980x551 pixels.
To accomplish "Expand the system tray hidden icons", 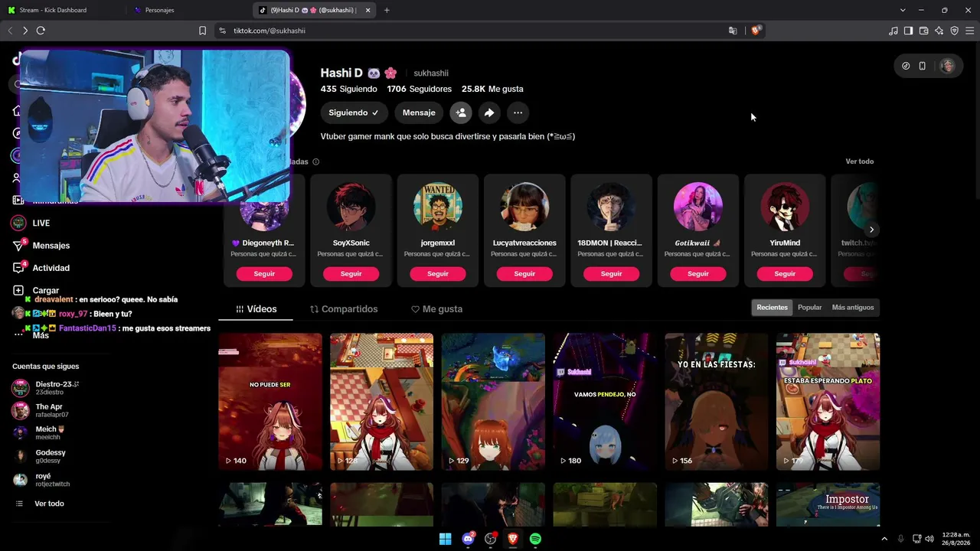I will pos(884,539).
